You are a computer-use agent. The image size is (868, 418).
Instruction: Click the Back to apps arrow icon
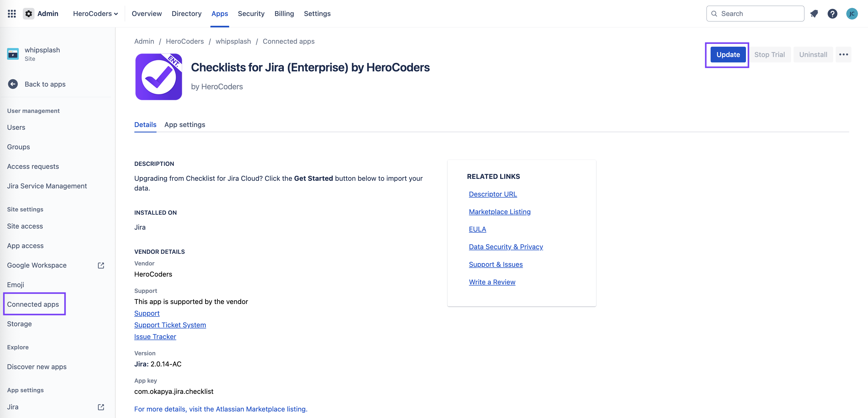(13, 84)
